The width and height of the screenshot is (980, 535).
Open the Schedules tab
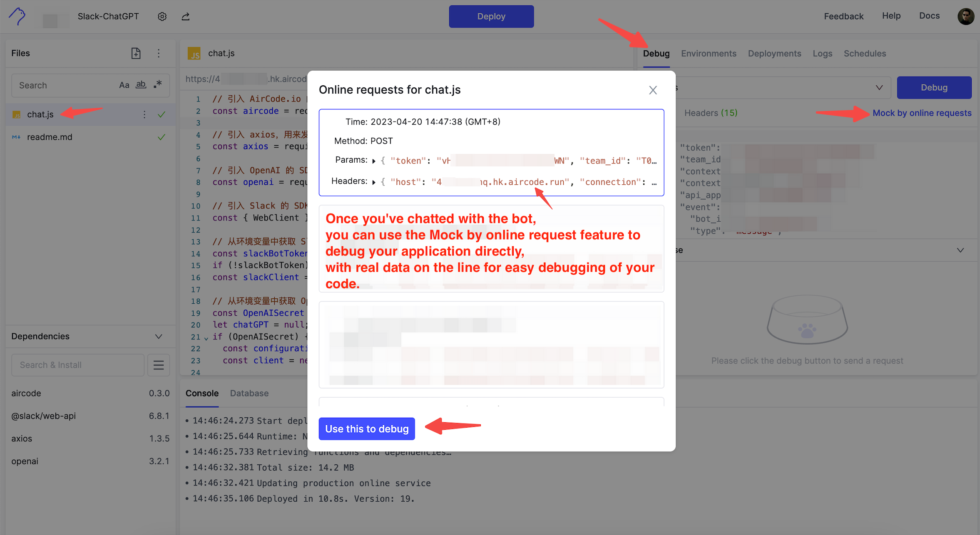pyautogui.click(x=865, y=54)
